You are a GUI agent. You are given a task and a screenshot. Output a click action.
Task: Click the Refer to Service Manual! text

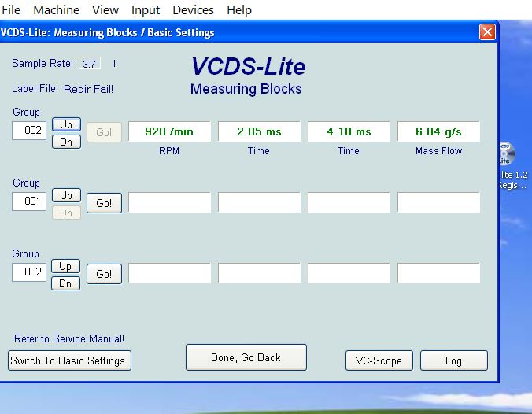click(69, 338)
